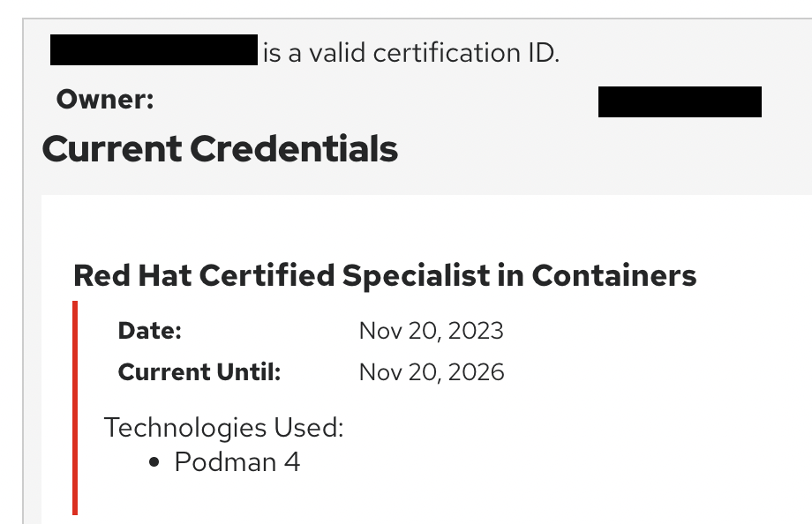812x524 pixels.
Task: Select the 'Date:' label
Action: tap(150, 331)
